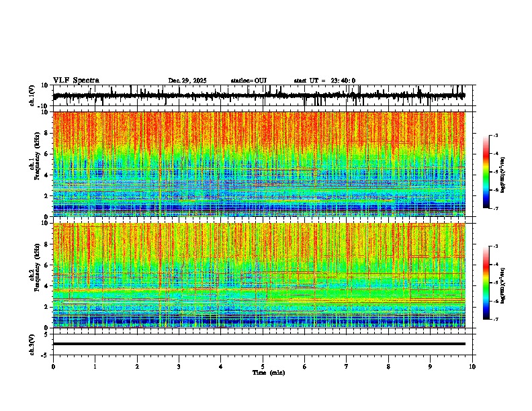532x411 pixels.
Task: Click the "ch.2 Frequency (kHz)" axis label
Action: pos(35,266)
